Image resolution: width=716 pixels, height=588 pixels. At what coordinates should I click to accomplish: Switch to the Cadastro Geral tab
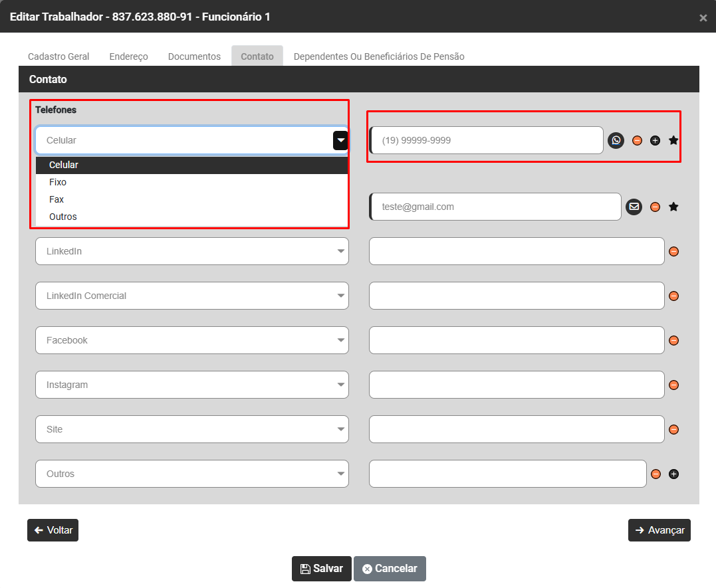(59, 56)
